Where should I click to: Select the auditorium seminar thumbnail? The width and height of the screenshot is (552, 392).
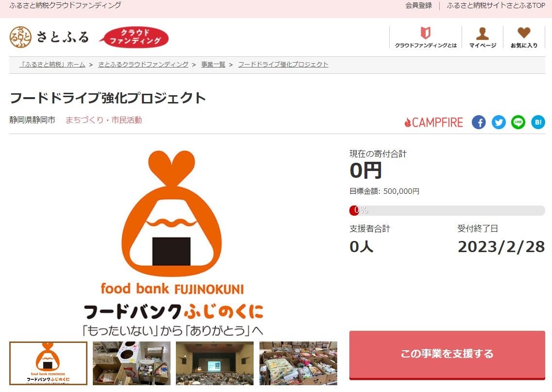215,363
